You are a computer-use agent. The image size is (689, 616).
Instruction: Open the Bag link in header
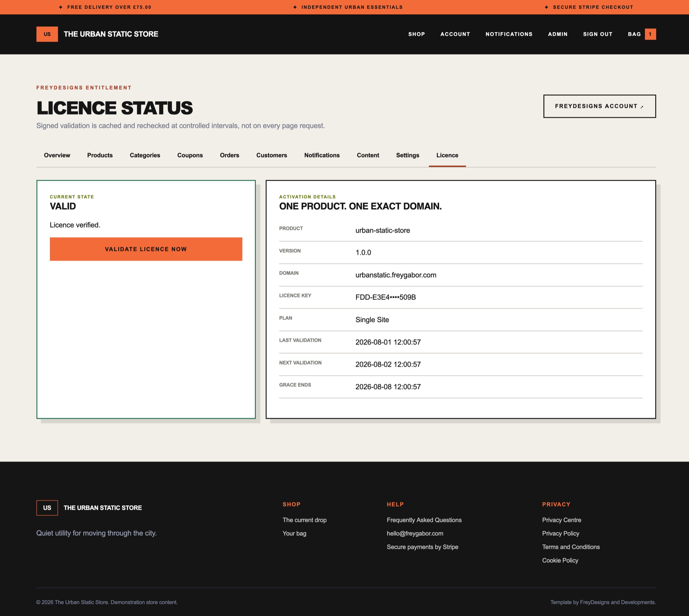coord(634,34)
